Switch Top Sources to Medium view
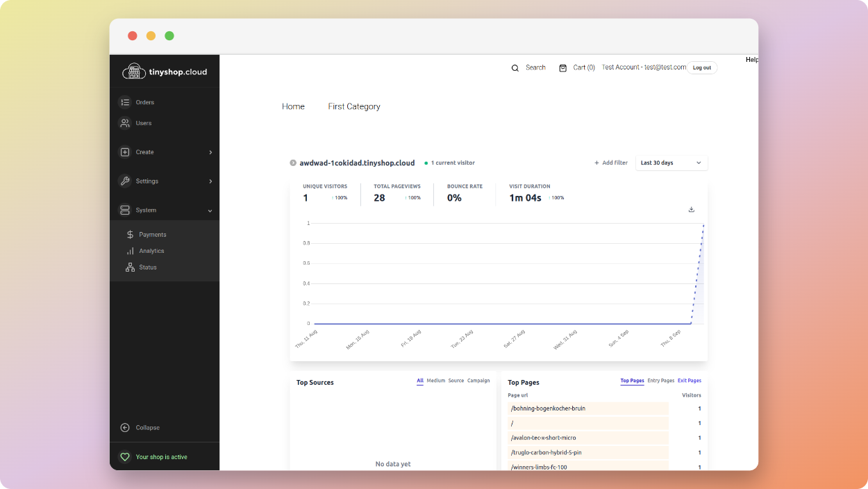 (435, 381)
